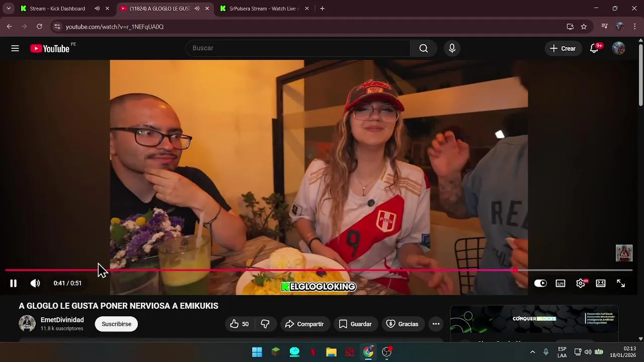Click the video title text
Image resolution: width=644 pixels, height=362 pixels.
(x=119, y=306)
